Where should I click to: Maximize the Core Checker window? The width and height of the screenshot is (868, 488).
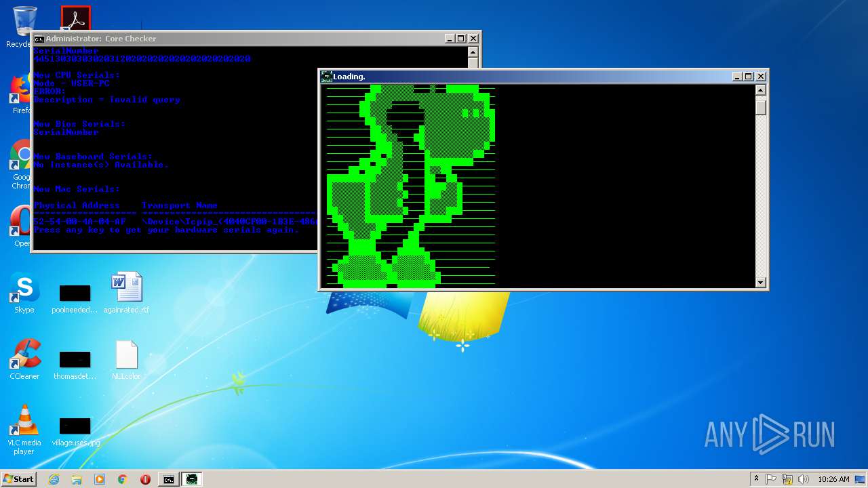[460, 39]
